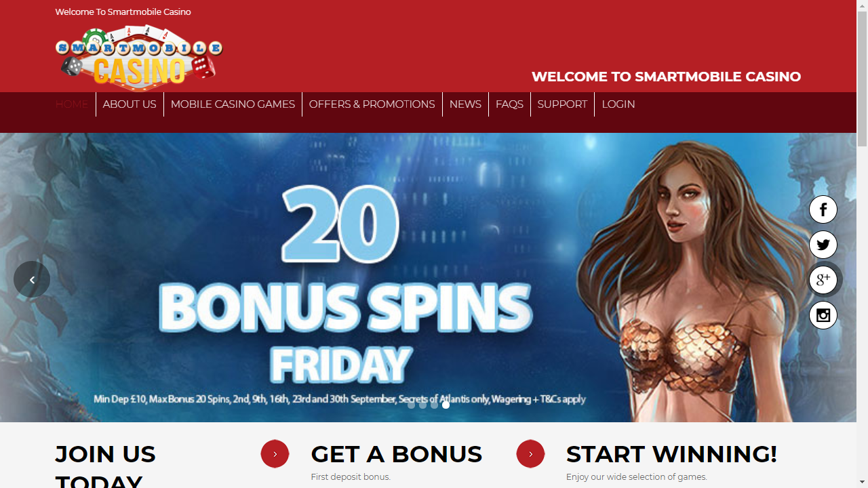Select the second carousel slide dot
The image size is (868, 488).
pyautogui.click(x=422, y=405)
